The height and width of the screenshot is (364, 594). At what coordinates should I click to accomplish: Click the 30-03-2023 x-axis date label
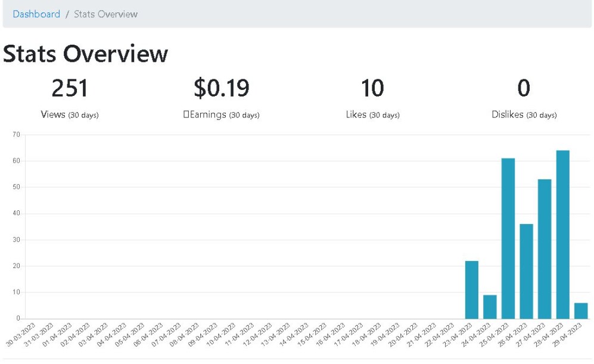pyautogui.click(x=20, y=335)
